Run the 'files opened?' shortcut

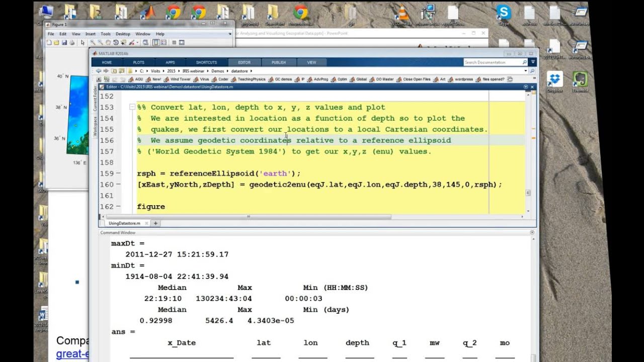[490, 79]
